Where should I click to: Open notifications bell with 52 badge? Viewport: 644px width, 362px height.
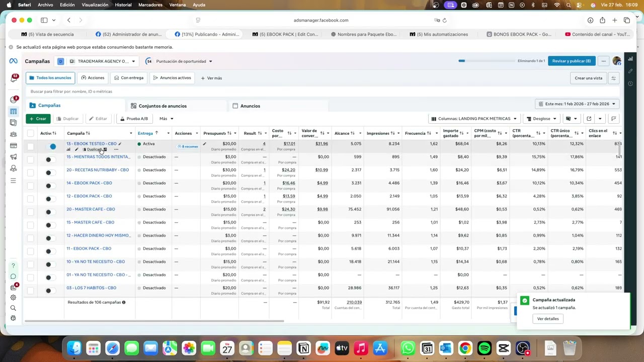pos(14,78)
